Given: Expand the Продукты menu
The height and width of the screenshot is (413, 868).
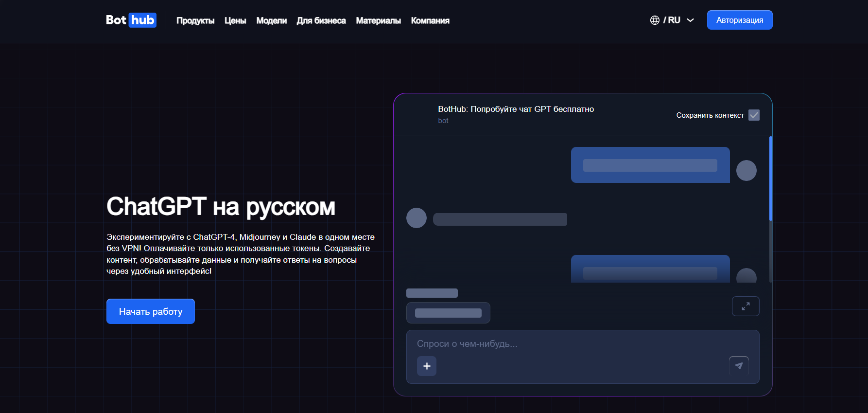Looking at the screenshot, I should 195,20.
